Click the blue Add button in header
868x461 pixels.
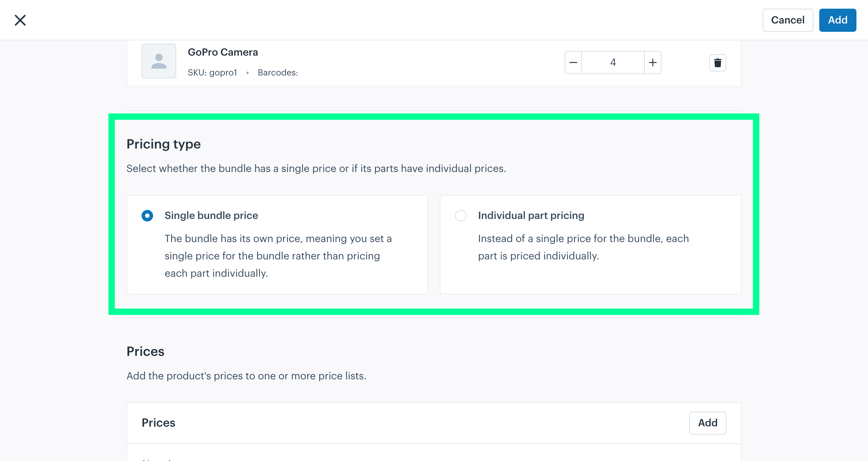point(837,20)
